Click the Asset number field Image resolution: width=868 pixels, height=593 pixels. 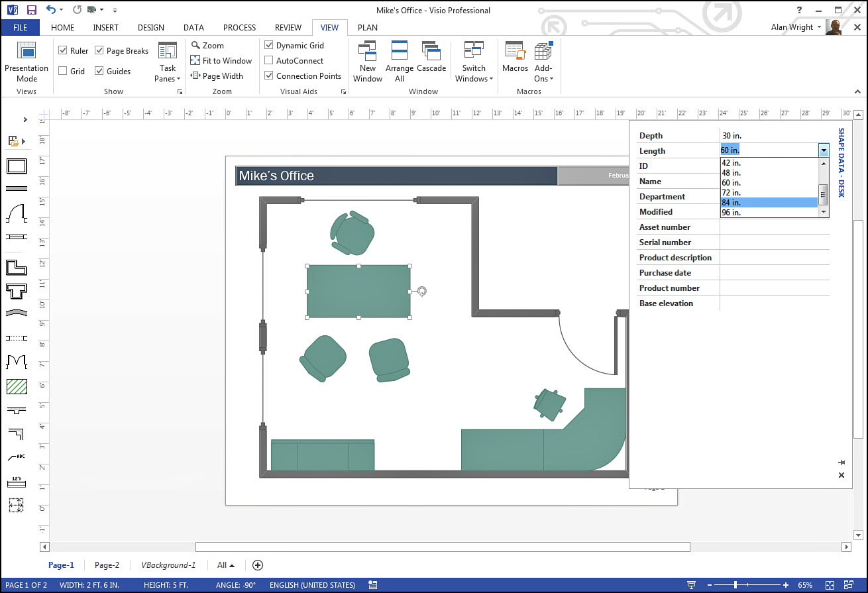pos(775,227)
